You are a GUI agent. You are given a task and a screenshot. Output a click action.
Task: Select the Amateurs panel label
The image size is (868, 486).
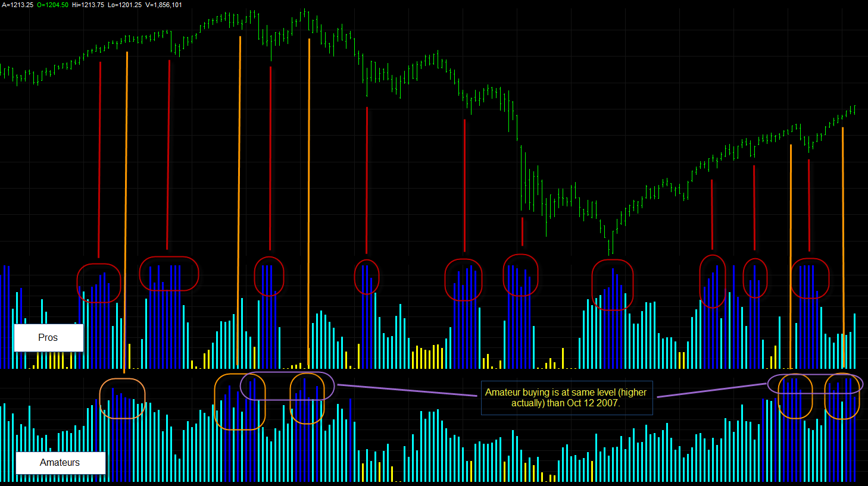60,463
